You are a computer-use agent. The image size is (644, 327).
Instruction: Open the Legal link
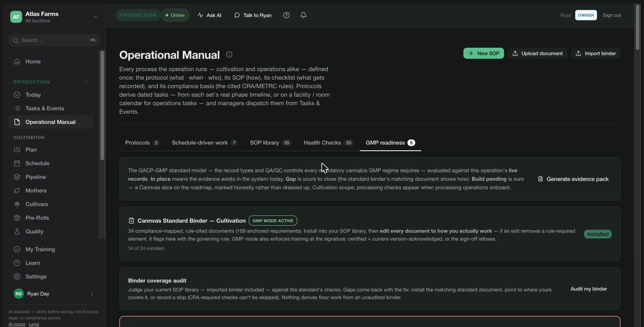point(34,324)
